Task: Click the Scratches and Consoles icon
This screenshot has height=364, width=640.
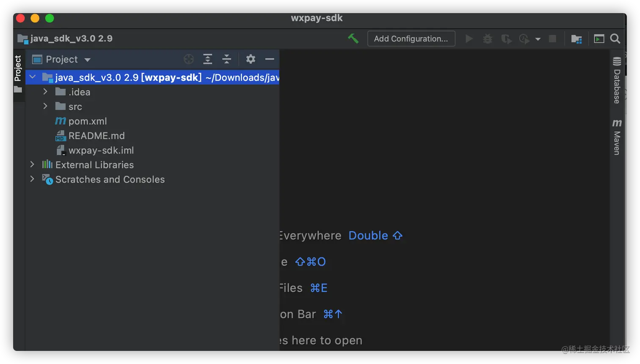Action: [x=47, y=179]
